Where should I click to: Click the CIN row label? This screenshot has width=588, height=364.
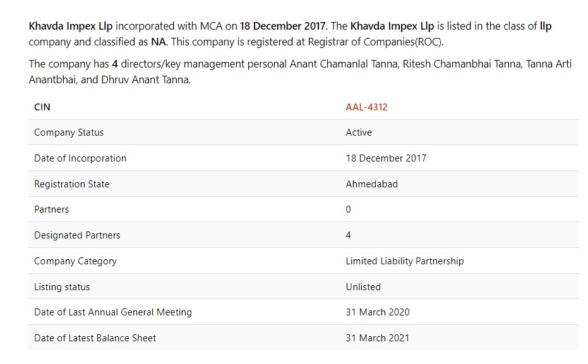(x=42, y=107)
